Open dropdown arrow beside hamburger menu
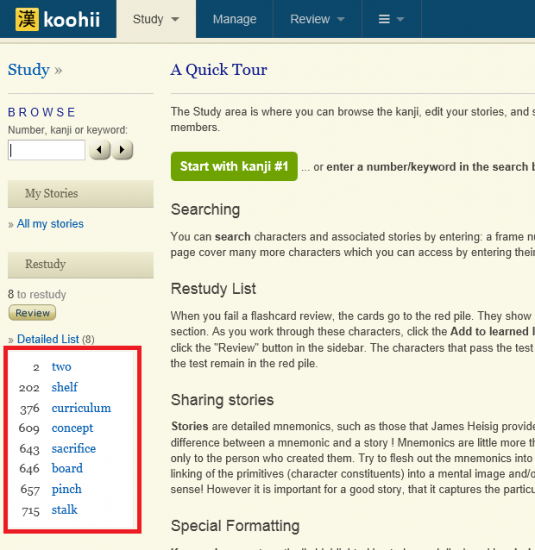The image size is (535, 550). click(400, 19)
